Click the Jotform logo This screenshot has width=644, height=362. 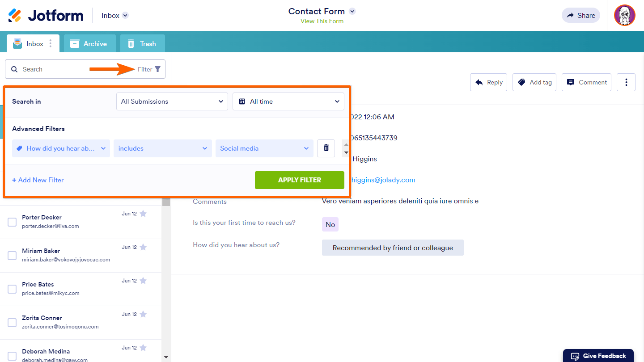(x=46, y=16)
